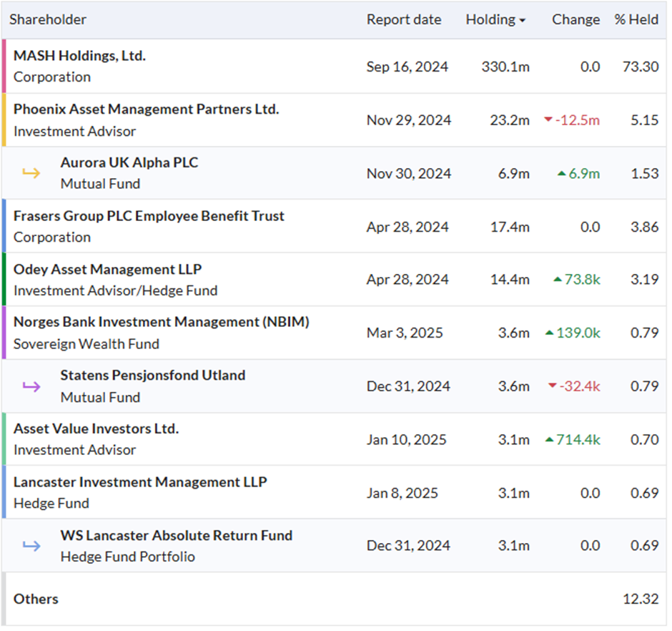This screenshot has width=672, height=631.
Task: Sort table by % Held column header
Action: pos(636,20)
